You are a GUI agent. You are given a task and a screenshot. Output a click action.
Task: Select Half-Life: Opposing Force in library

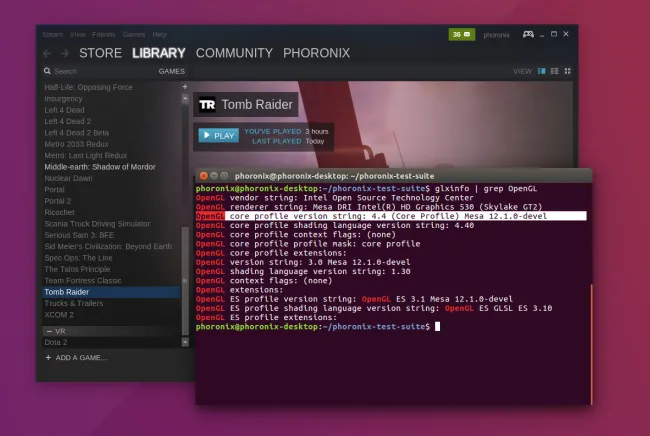pos(88,87)
